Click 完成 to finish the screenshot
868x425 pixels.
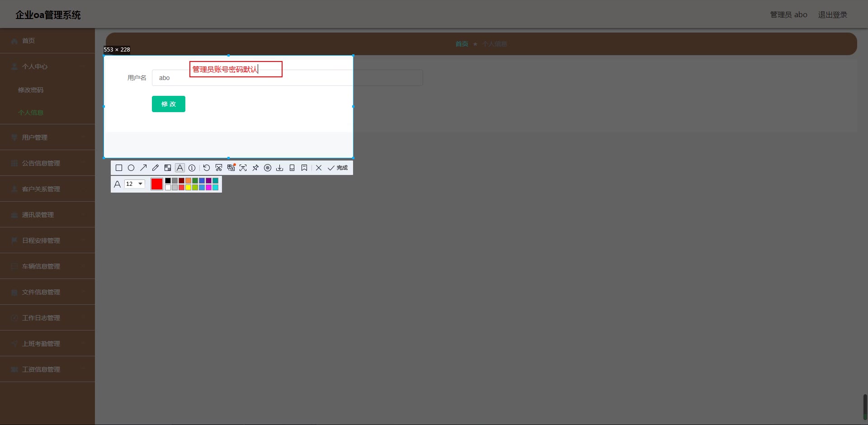tap(338, 168)
